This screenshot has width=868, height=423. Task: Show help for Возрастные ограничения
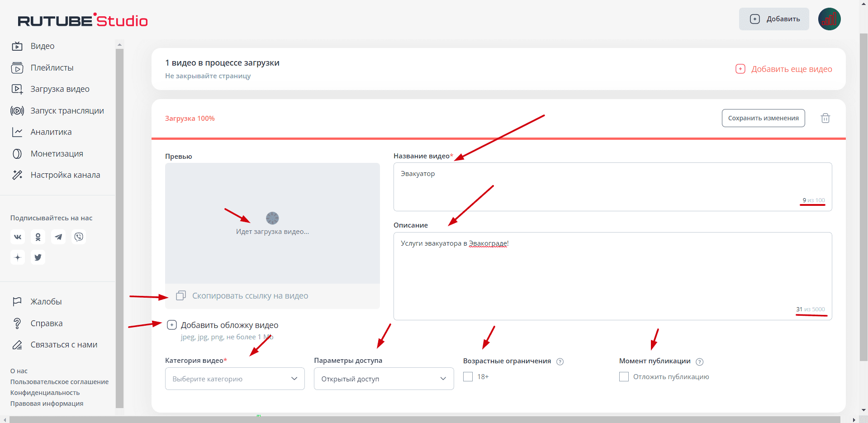[x=560, y=361]
